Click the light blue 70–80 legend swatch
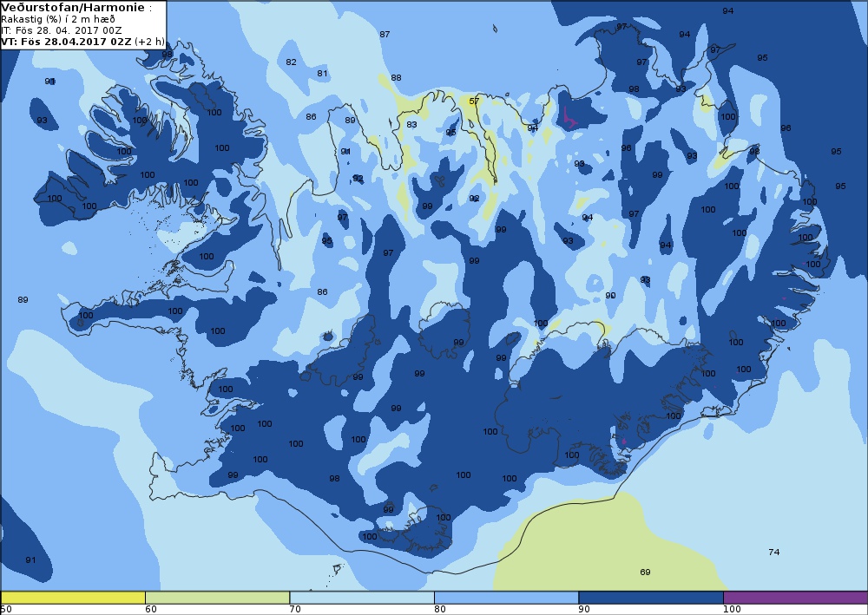Image resolution: width=868 pixels, height=615 pixels. [x=362, y=598]
